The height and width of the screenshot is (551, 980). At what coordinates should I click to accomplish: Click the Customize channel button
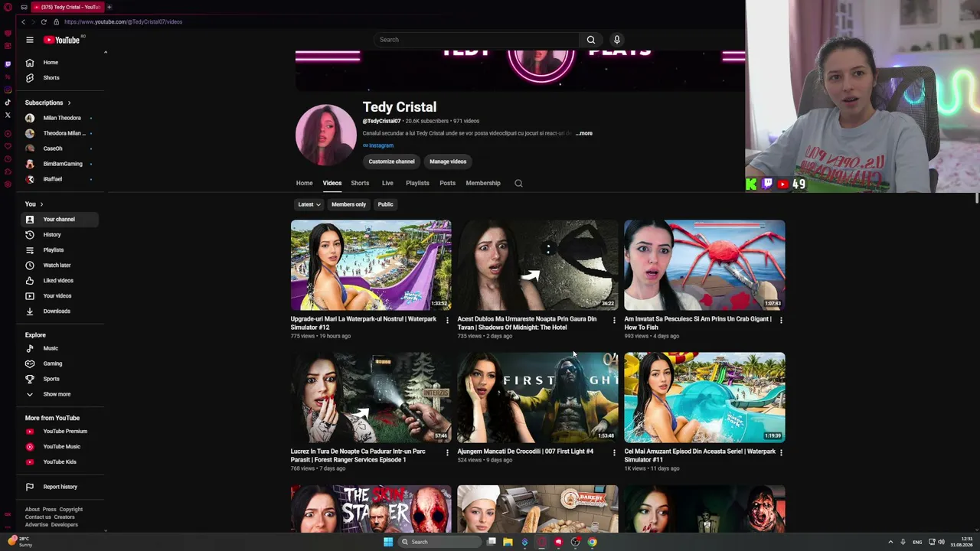[391, 161]
